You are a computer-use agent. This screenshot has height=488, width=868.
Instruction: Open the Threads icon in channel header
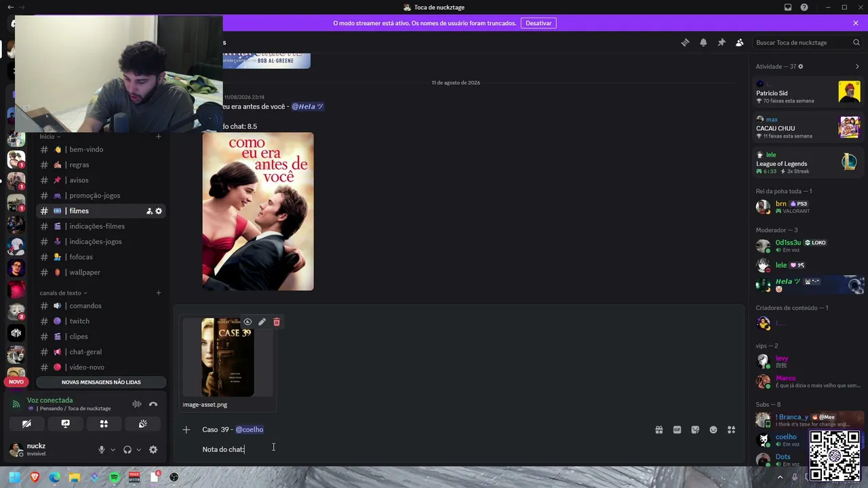[x=685, y=43]
